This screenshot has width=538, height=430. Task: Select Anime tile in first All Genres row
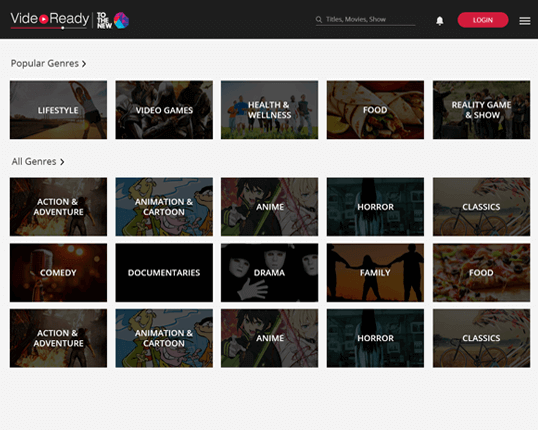click(x=269, y=207)
